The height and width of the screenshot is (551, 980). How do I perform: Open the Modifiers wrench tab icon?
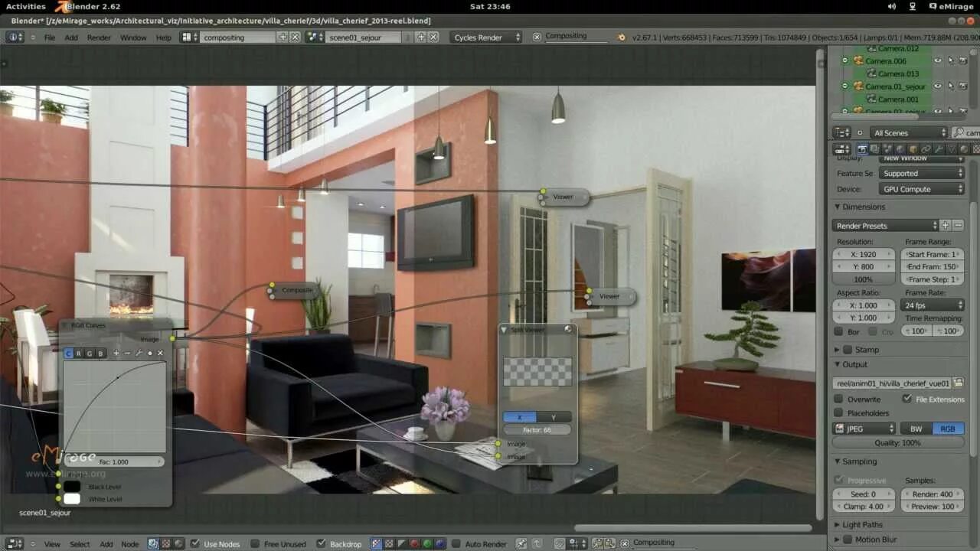click(939, 149)
